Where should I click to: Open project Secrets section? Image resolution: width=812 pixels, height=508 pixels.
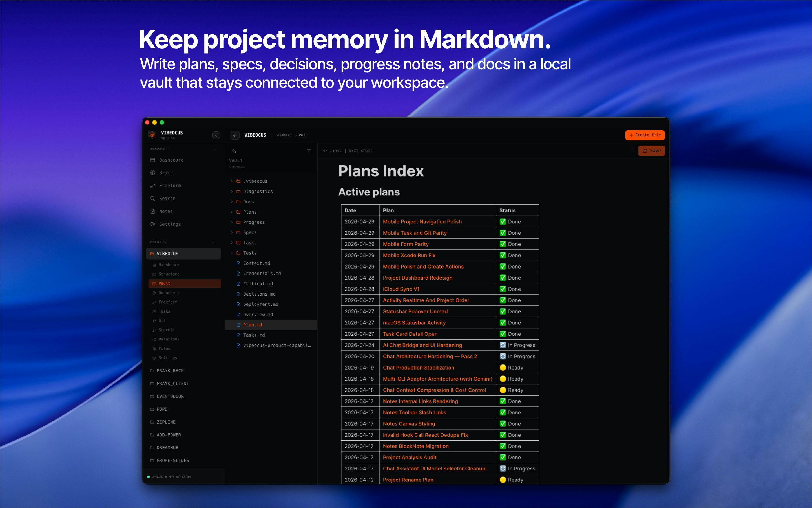[x=185, y=330]
